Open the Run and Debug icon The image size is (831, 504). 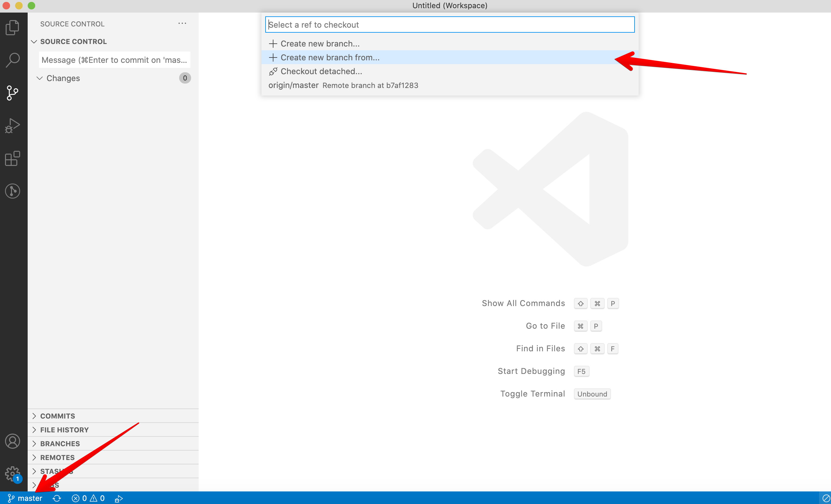pos(13,125)
